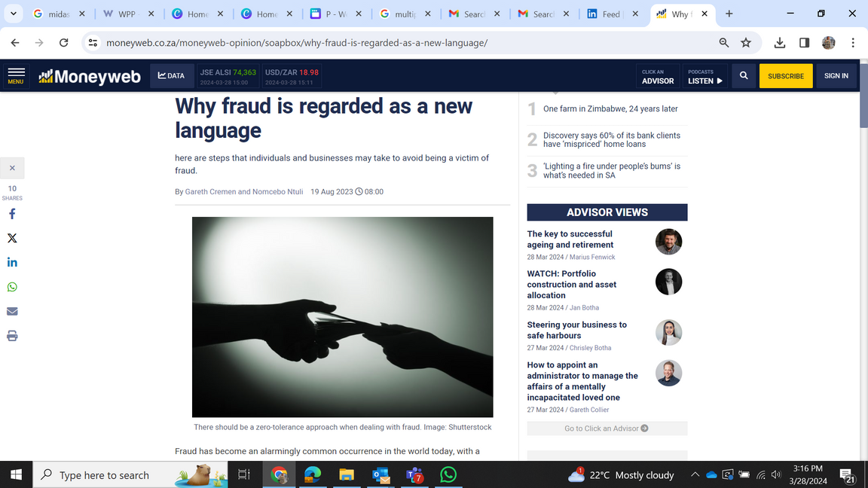Bookmark this page with star icon
Screen dimensions: 868x488
tap(746, 43)
